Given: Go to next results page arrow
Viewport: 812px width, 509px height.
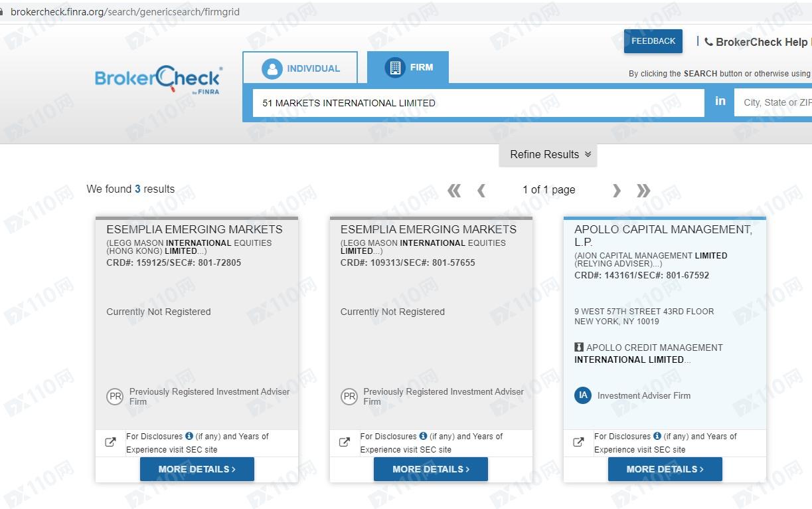Looking at the screenshot, I should click(616, 191).
